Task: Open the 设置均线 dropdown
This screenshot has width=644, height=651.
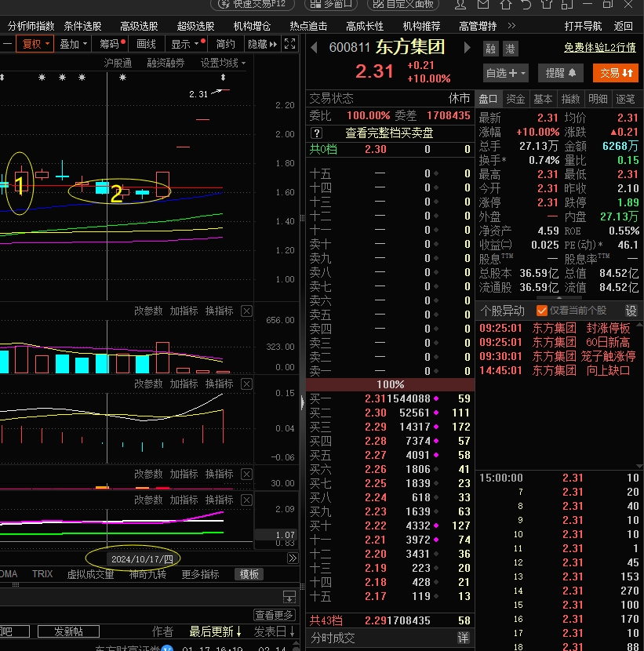Action: (x=224, y=63)
